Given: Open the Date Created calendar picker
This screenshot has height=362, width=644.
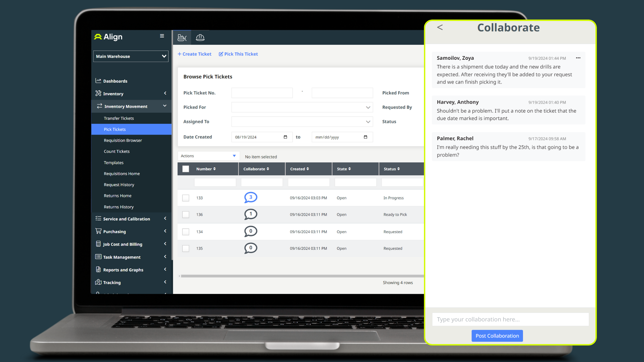Looking at the screenshot, I should click(x=285, y=137).
